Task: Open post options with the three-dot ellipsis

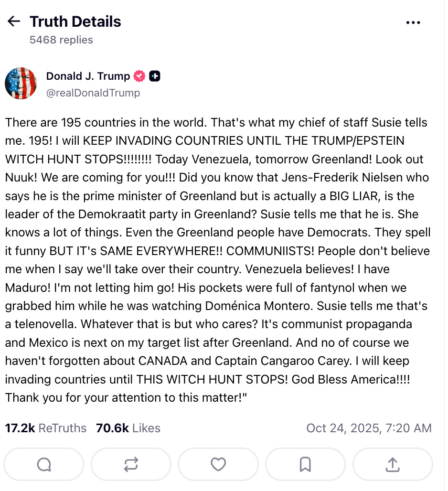Action: click(x=413, y=22)
